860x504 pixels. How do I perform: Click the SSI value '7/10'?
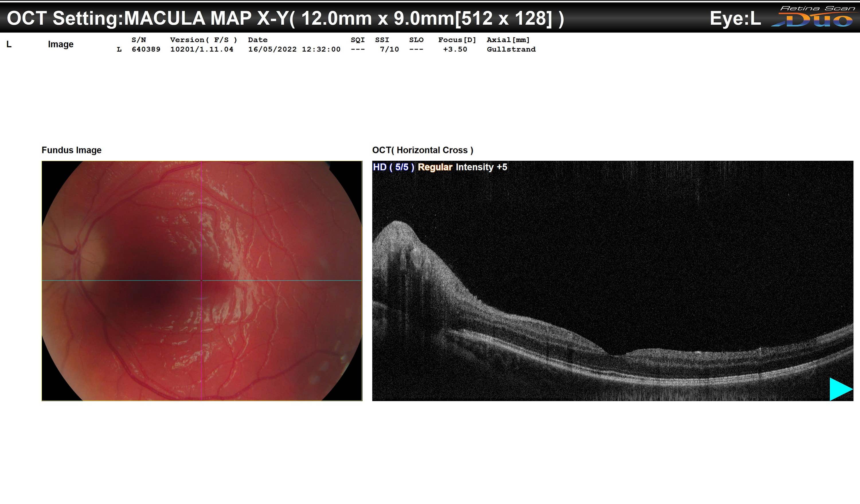point(389,49)
